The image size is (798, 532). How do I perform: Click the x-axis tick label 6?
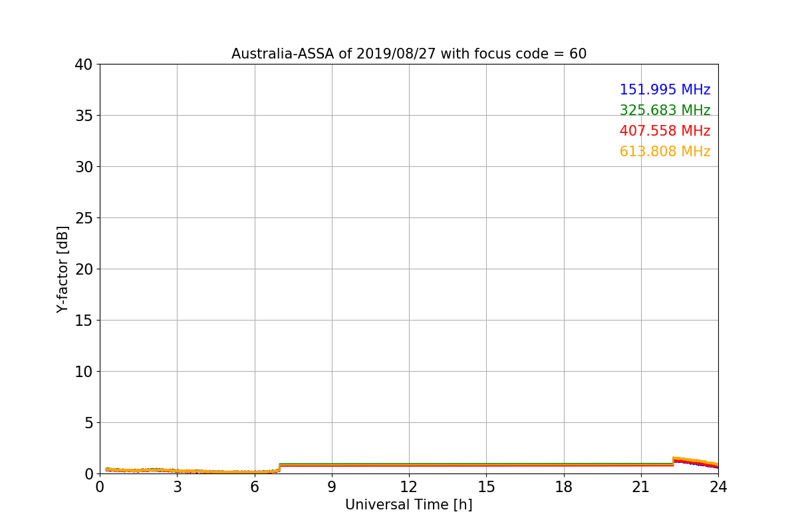click(x=255, y=487)
